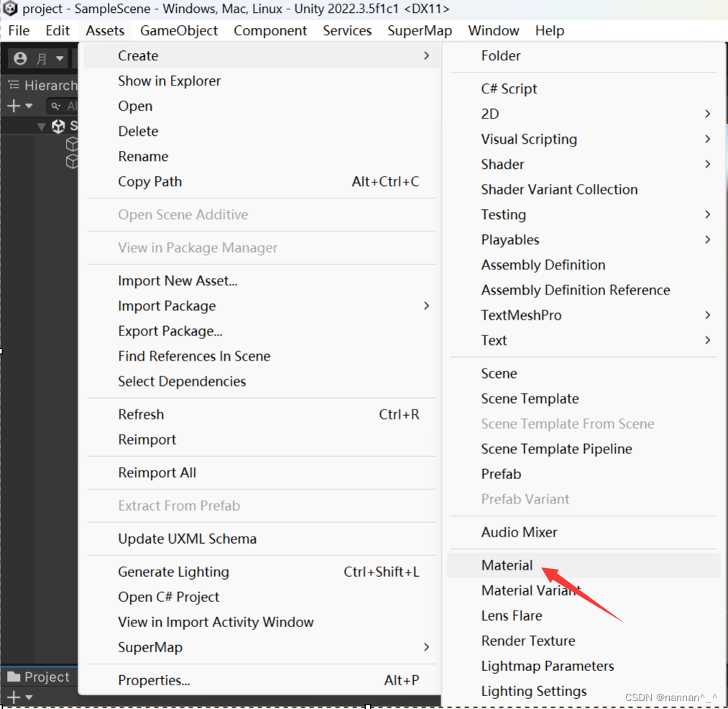Click the Hierarchy search magnifier icon
The image size is (728, 709).
pos(56,106)
